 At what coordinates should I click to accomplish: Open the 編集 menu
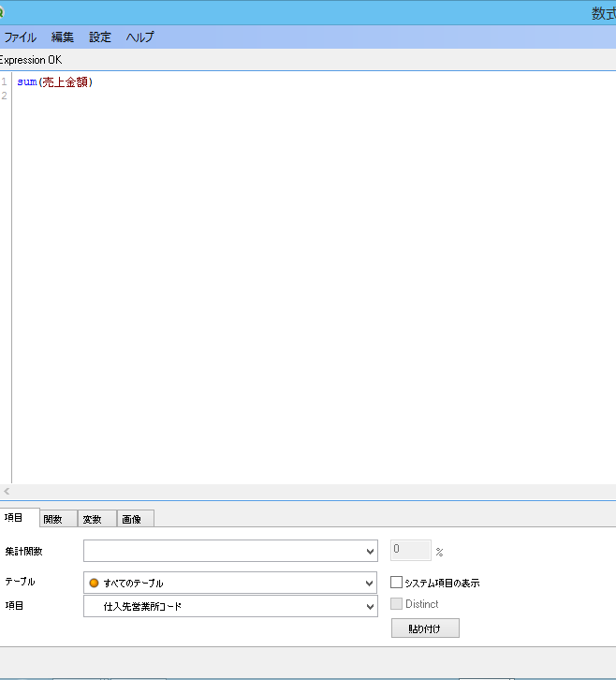[x=63, y=37]
